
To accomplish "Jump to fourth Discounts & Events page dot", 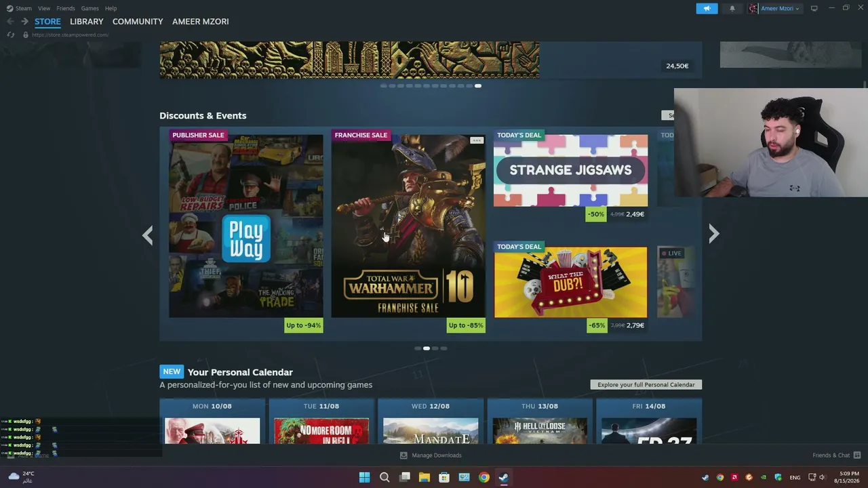I will pos(444,348).
